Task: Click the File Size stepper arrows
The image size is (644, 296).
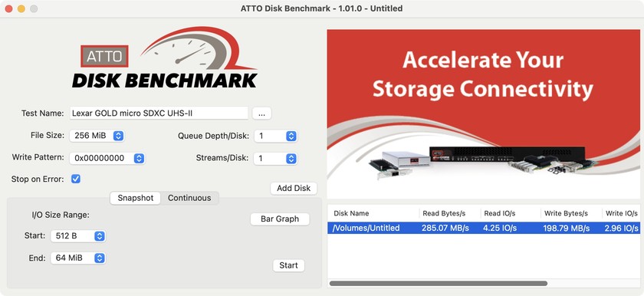Action: pyautogui.click(x=118, y=136)
